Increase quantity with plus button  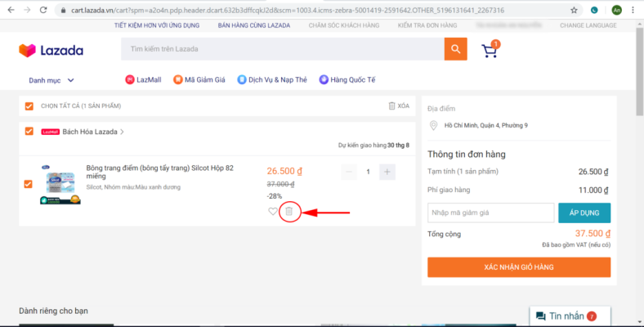(387, 172)
